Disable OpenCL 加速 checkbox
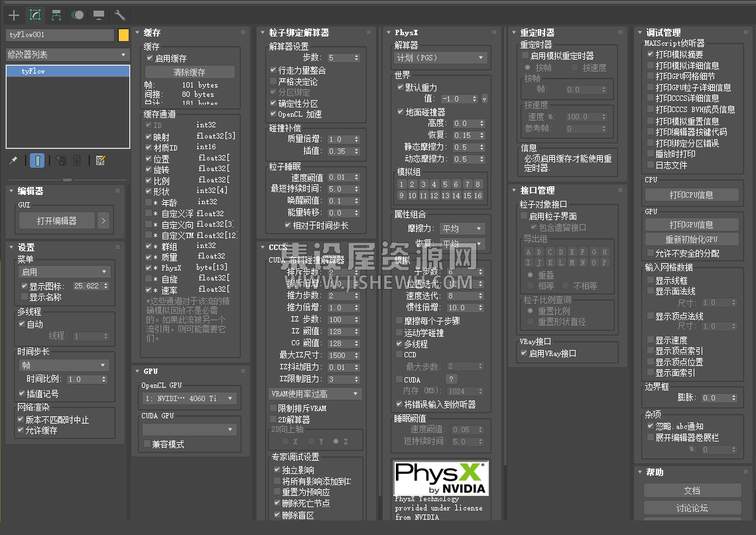Image resolution: width=756 pixels, height=535 pixels. click(x=273, y=114)
